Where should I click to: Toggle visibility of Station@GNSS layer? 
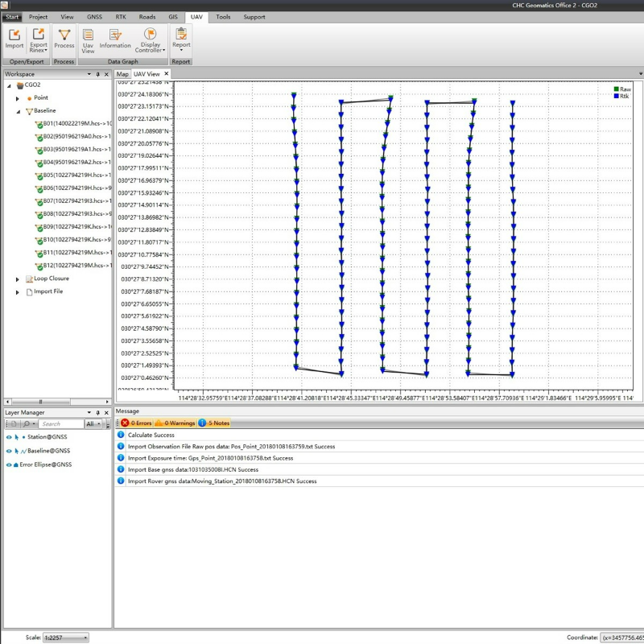tap(8, 437)
